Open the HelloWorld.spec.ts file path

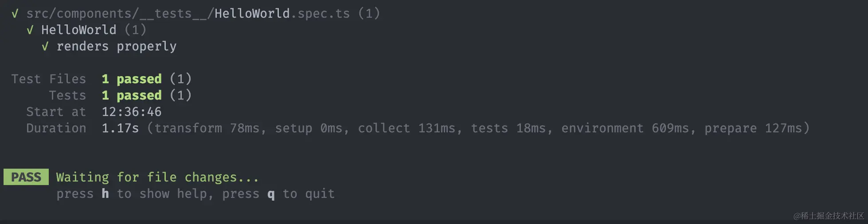coord(188,14)
